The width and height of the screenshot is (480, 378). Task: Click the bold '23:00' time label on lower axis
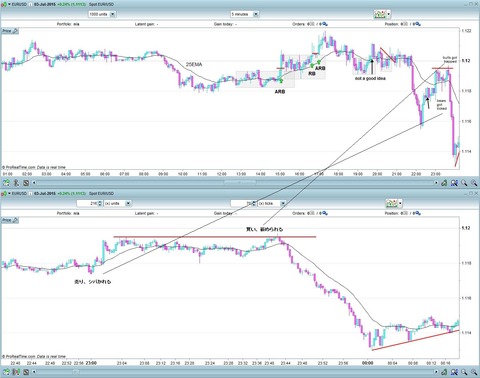(91, 363)
